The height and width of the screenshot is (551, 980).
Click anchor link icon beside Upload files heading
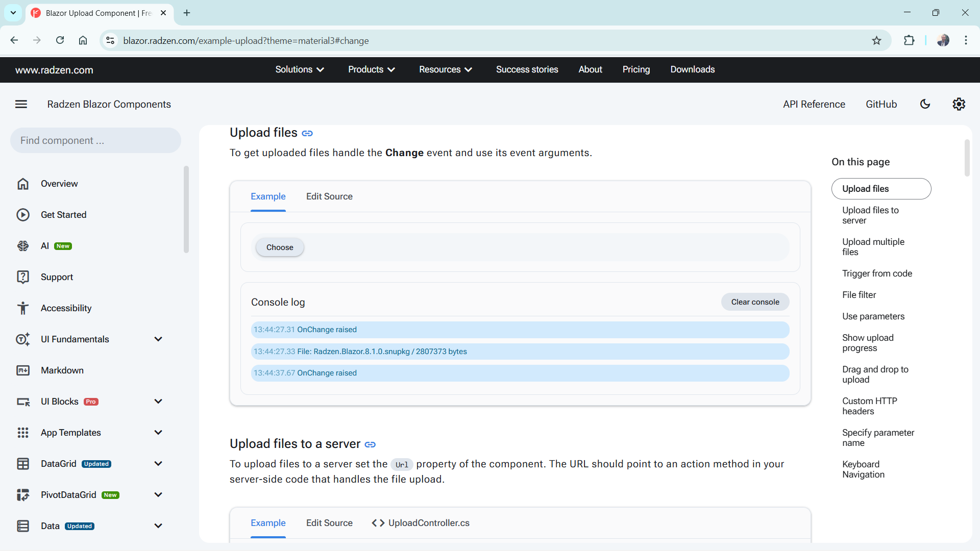pos(307,133)
